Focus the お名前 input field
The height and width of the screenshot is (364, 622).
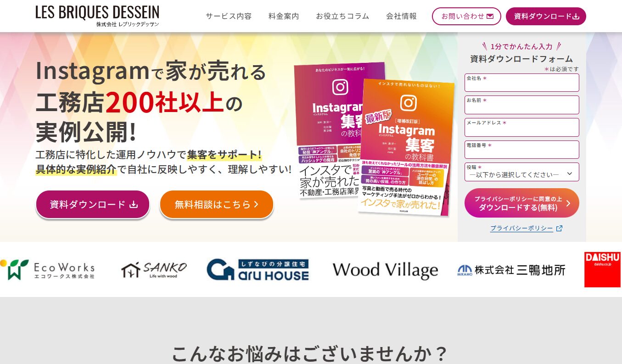522,105
